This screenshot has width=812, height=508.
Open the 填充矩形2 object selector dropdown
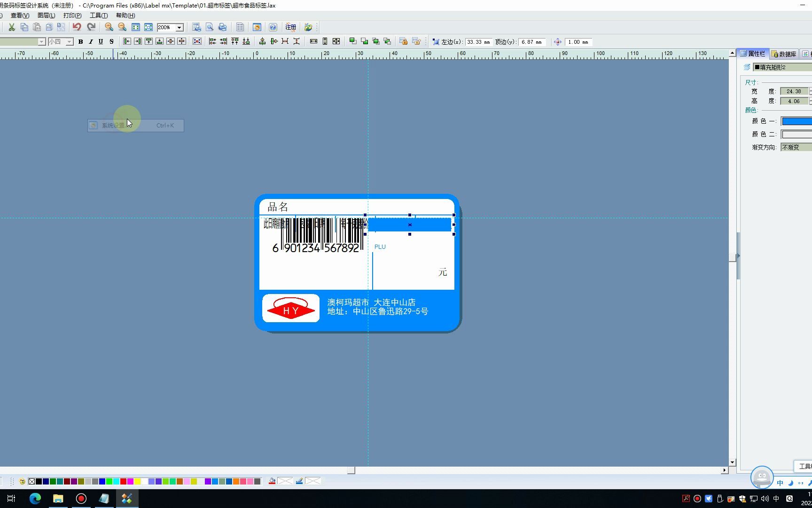782,67
